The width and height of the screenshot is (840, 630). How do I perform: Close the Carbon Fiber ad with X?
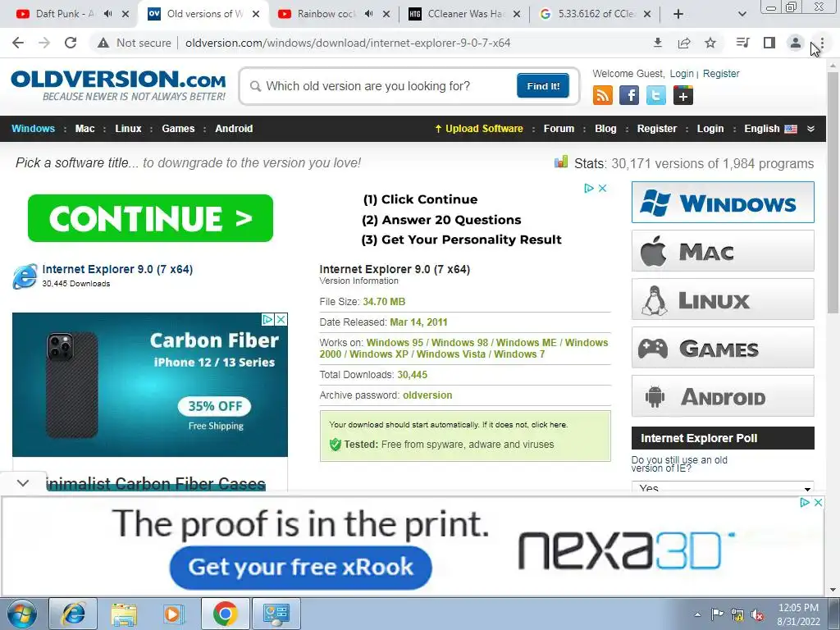tap(281, 319)
